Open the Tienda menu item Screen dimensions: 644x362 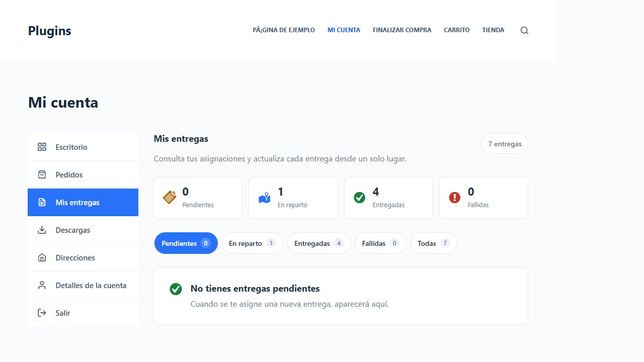493,30
